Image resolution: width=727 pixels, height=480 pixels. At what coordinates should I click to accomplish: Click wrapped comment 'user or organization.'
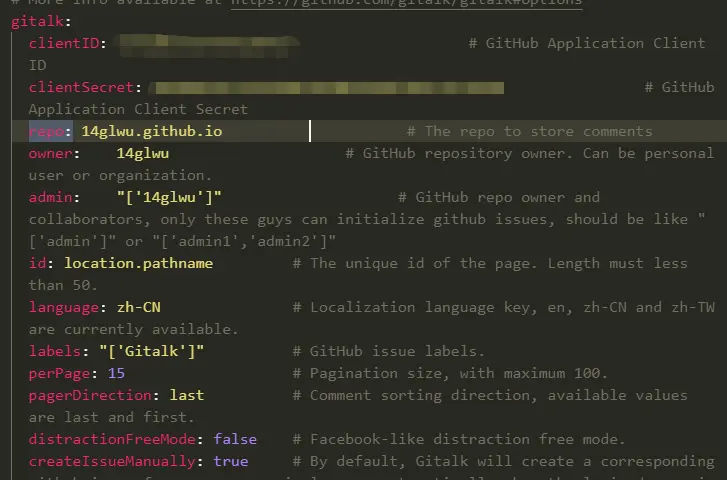click(120, 175)
